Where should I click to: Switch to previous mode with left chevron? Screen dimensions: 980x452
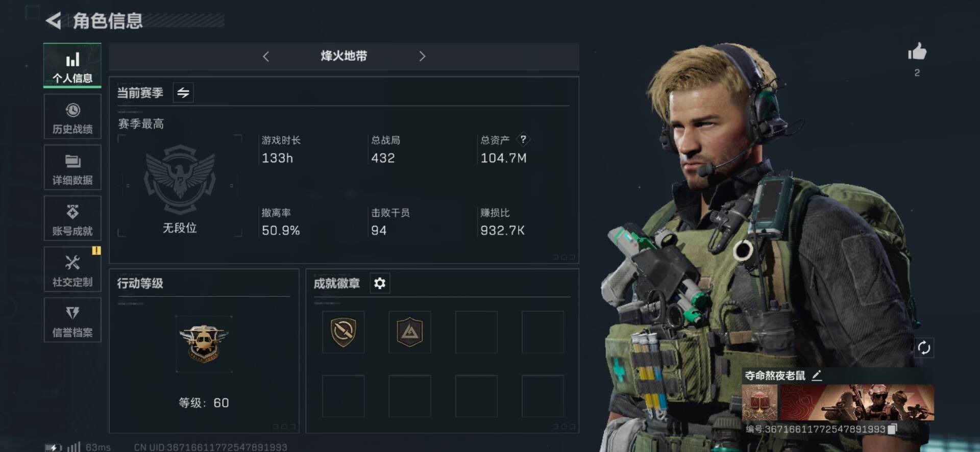coord(266,56)
